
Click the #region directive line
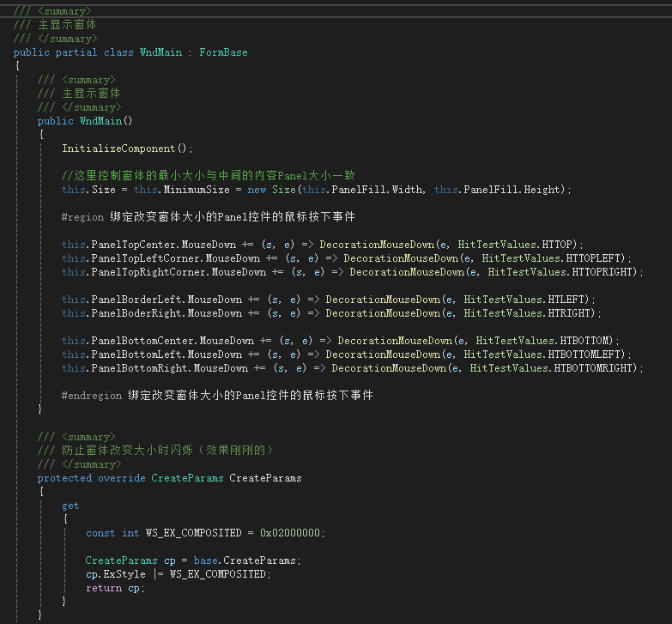tap(208, 217)
